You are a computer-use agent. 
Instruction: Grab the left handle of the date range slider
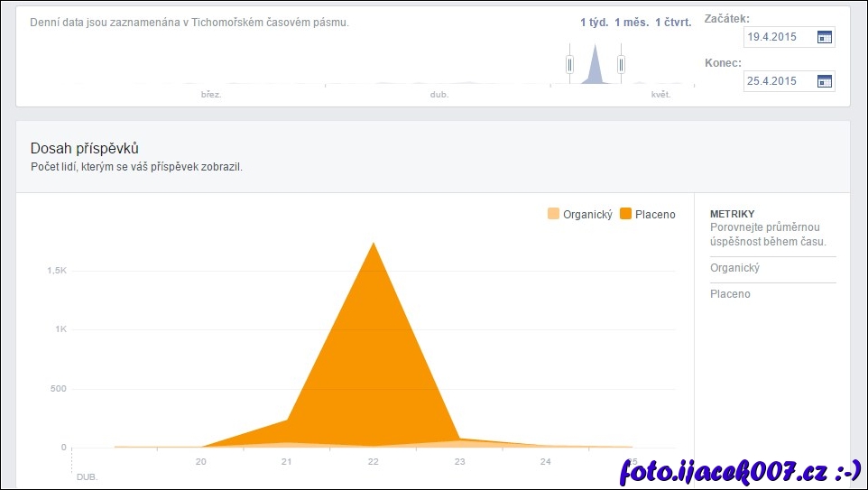coord(570,64)
